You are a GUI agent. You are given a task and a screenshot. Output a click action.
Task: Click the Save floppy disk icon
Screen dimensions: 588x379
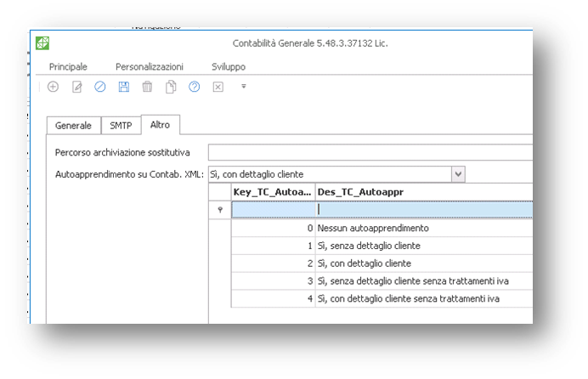[124, 87]
